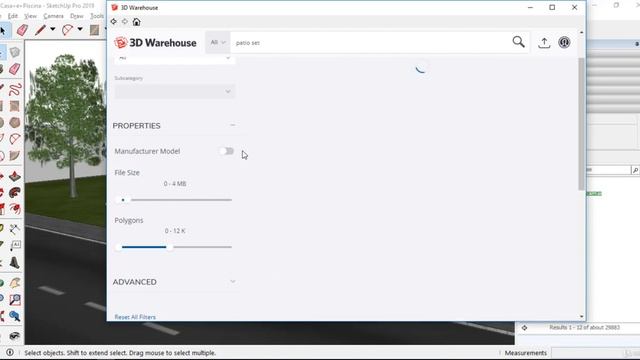Run the patio set search magnifier
The image size is (640, 360).
click(x=518, y=42)
